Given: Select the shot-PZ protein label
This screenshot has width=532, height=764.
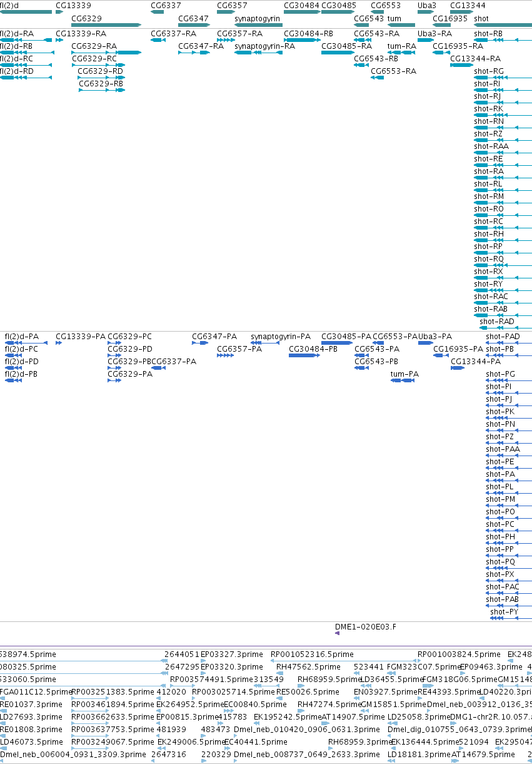Looking at the screenshot, I should [x=500, y=436].
